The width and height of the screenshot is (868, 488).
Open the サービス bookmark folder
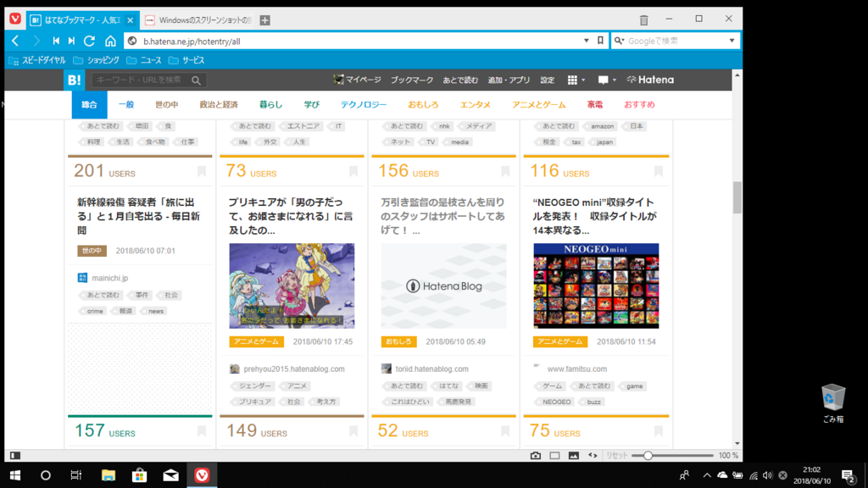(x=186, y=60)
